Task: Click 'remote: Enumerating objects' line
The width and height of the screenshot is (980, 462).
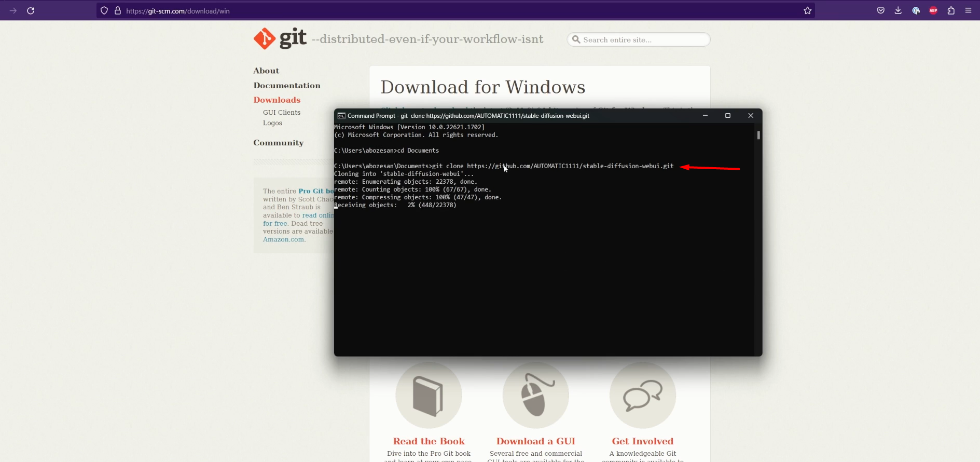Action: [406, 182]
